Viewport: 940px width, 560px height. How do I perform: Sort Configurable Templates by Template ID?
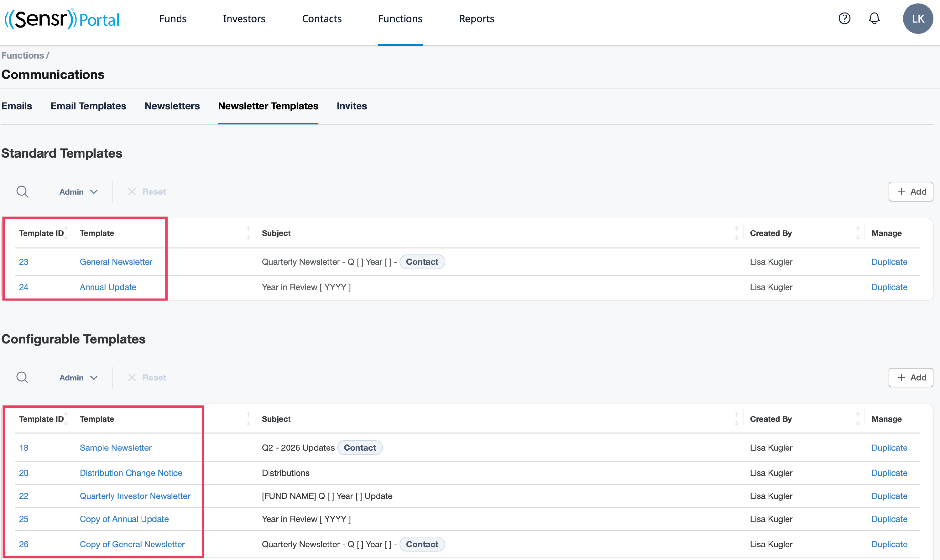click(66, 419)
